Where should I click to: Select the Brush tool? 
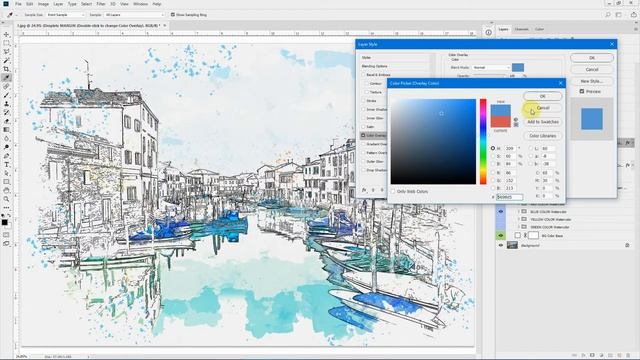(6, 95)
